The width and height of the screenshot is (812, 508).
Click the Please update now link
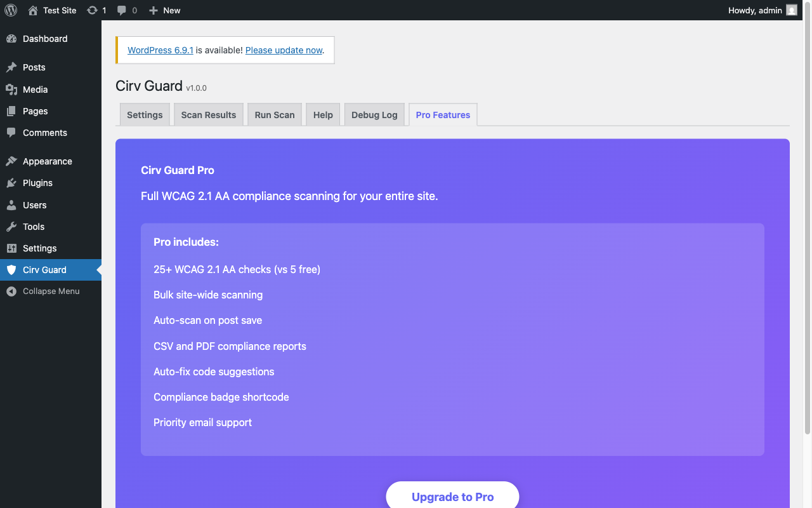point(283,50)
